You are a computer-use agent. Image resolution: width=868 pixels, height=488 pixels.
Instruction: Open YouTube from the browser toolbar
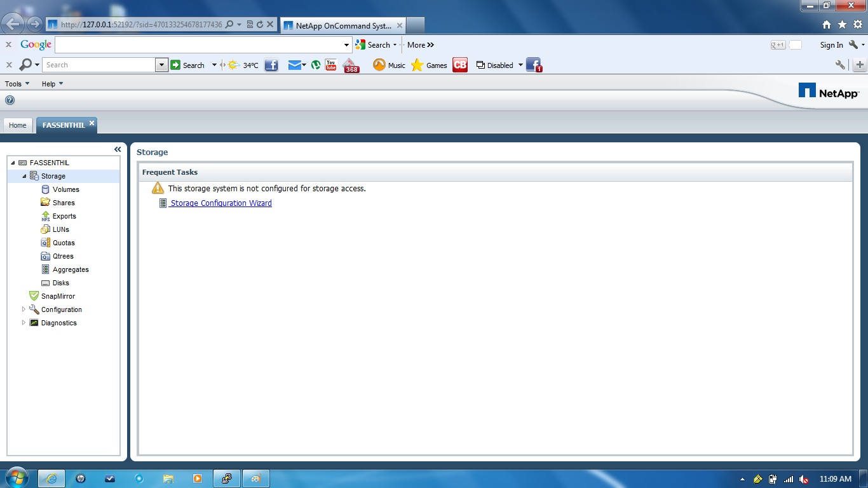click(x=330, y=65)
